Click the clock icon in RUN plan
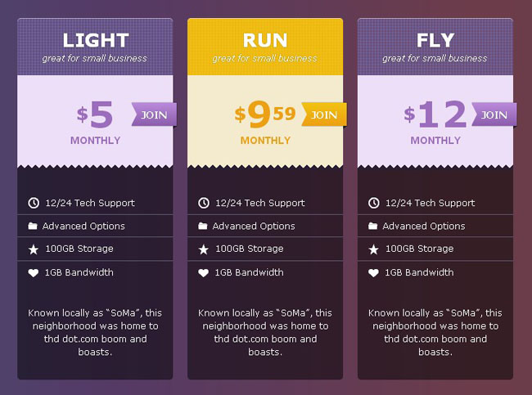Viewport: 532px width, 395px height. [204, 203]
